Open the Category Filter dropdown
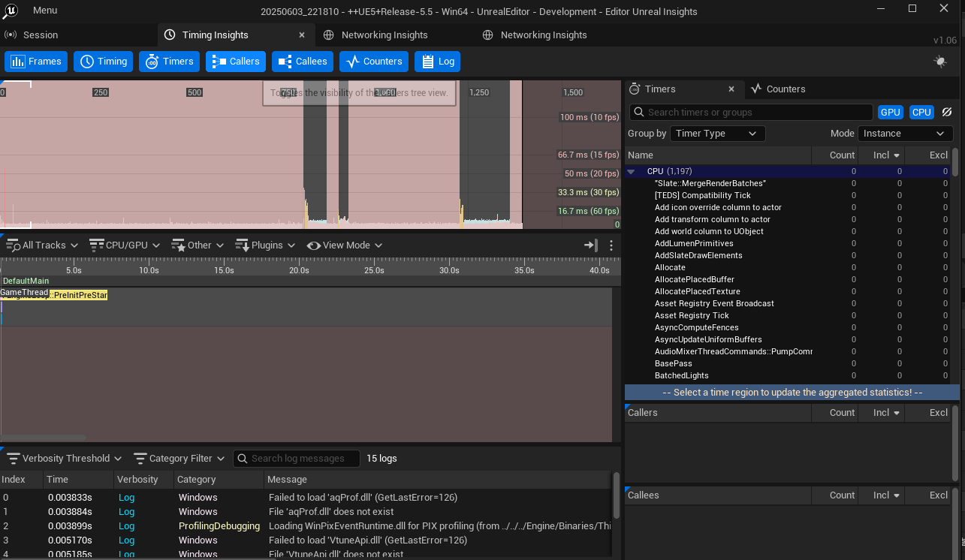The height and width of the screenshot is (560, 965). point(179,458)
